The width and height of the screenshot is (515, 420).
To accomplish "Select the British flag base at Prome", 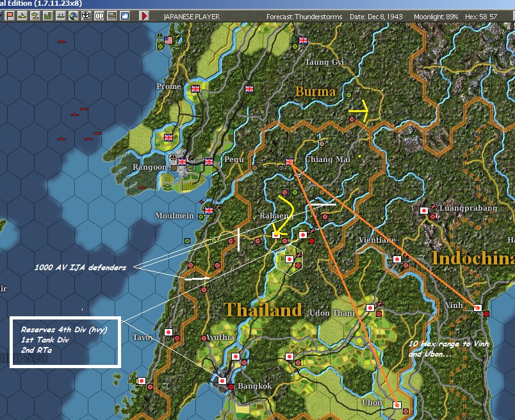I will 195,88.
